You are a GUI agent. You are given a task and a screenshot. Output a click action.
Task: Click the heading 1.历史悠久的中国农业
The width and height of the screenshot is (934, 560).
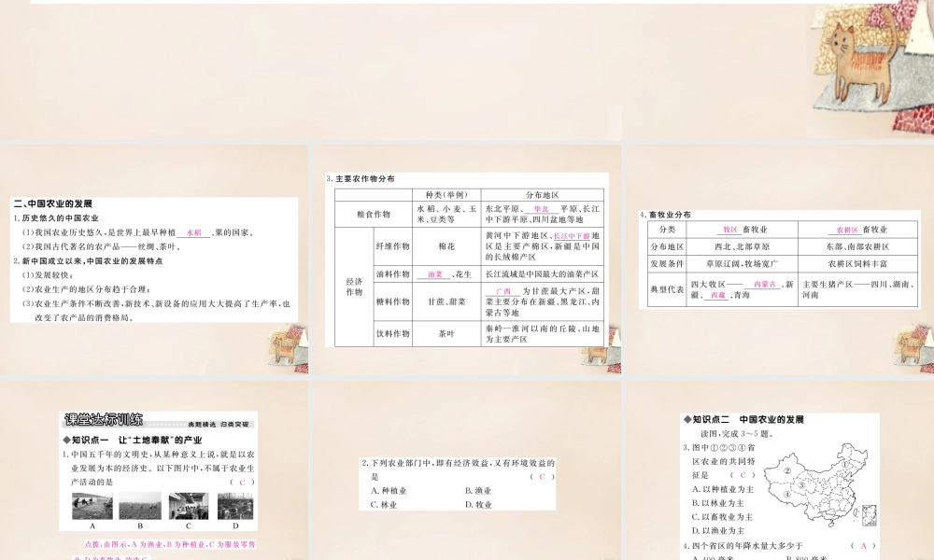[56, 218]
